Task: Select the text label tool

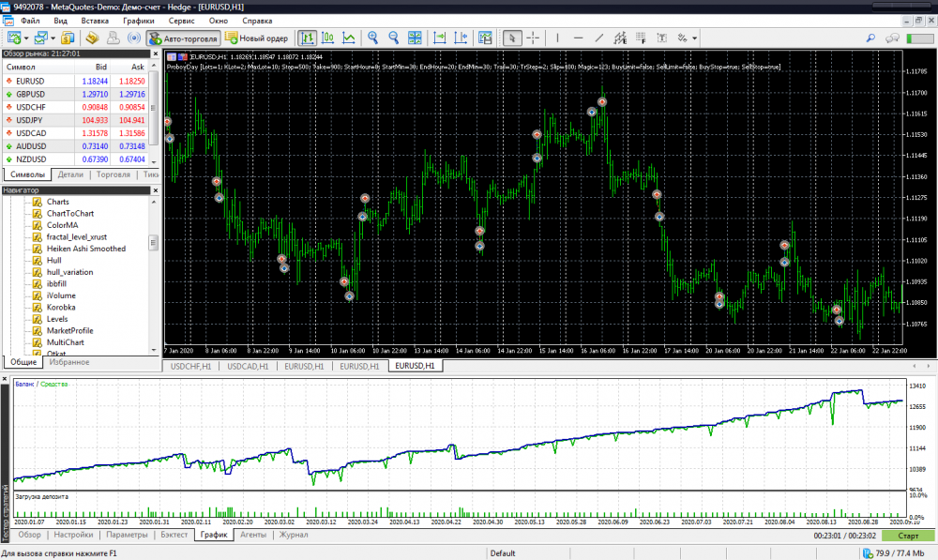Action: 661,38
